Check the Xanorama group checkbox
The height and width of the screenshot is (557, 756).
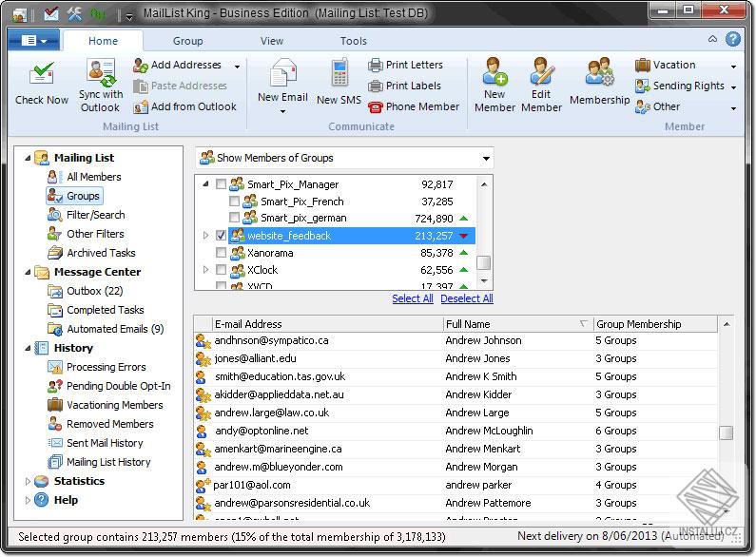[x=221, y=253]
